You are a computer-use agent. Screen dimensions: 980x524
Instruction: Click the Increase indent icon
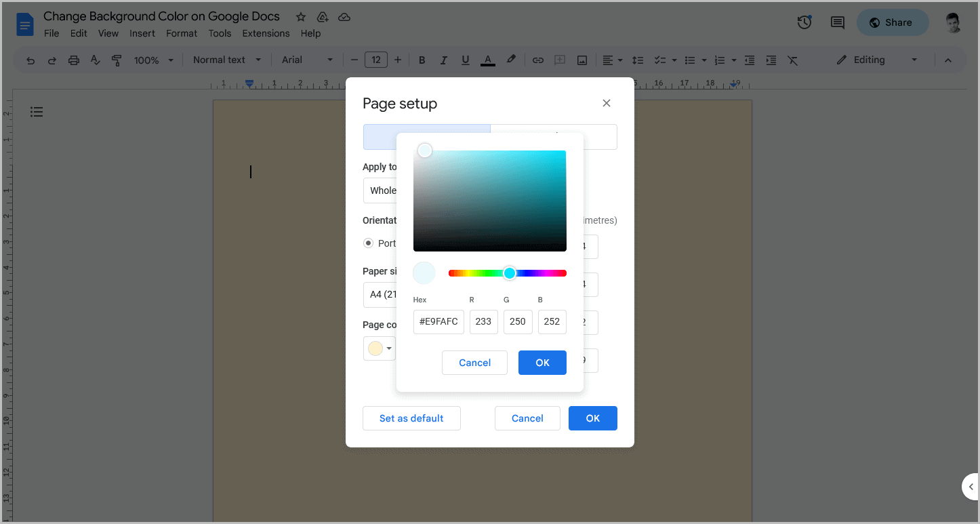[771, 60]
